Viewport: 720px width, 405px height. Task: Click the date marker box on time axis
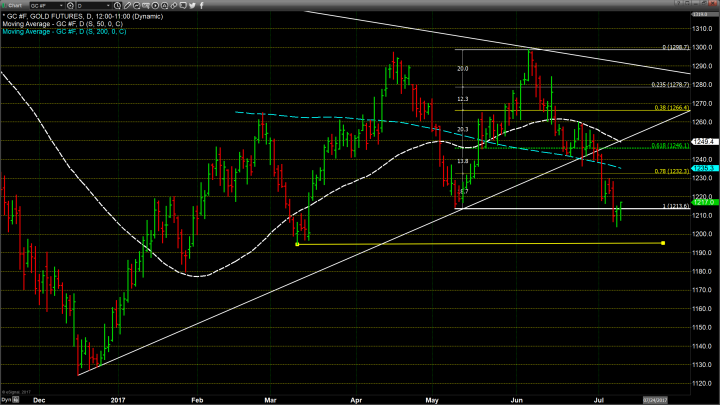[655, 400]
